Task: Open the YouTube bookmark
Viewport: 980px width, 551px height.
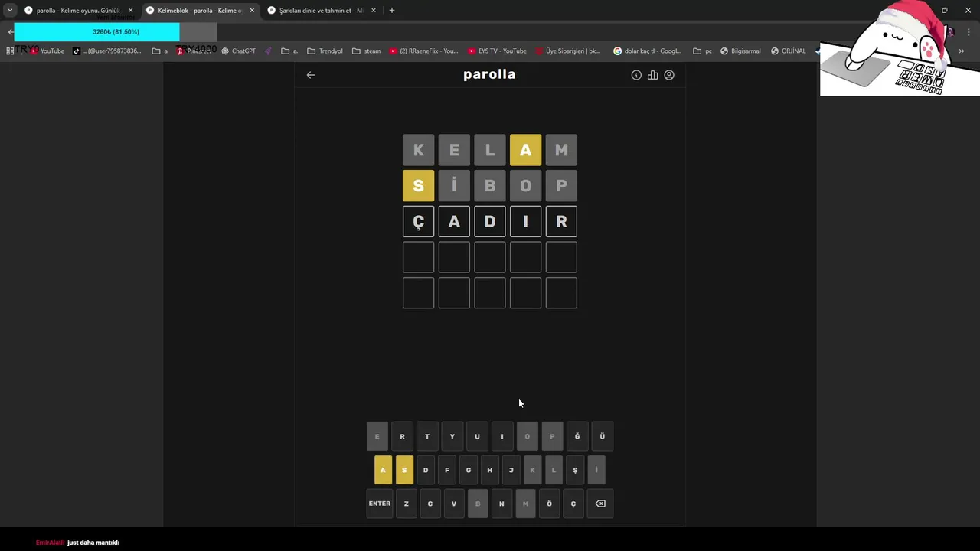Action: point(47,51)
